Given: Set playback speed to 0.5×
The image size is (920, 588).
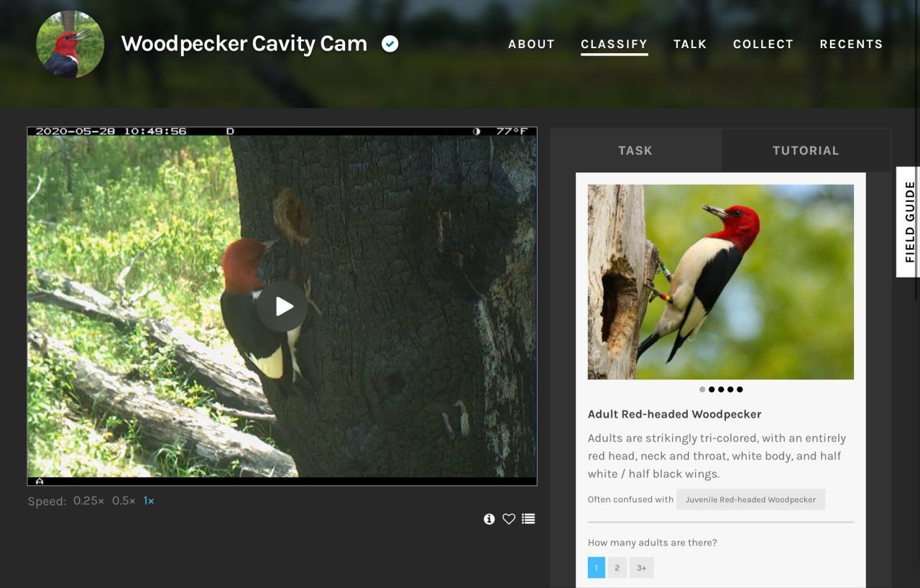Looking at the screenshot, I should (124, 500).
